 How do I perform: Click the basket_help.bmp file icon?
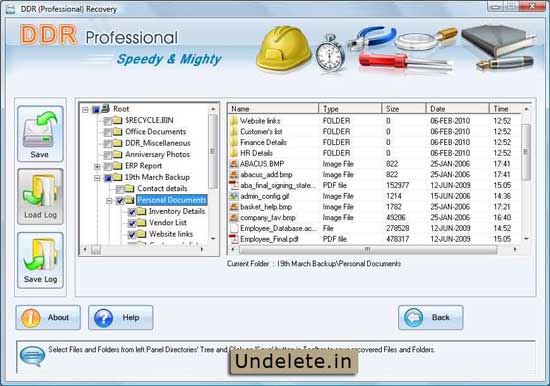click(234, 207)
